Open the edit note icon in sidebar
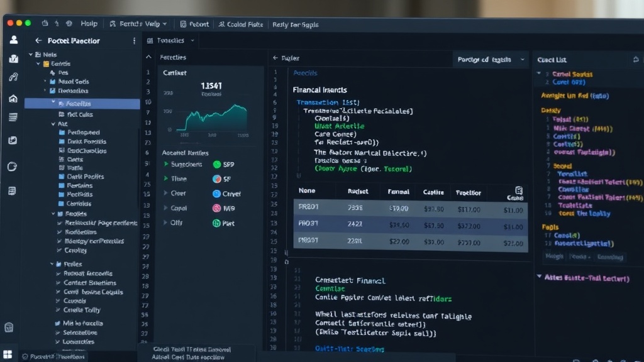 [13, 140]
